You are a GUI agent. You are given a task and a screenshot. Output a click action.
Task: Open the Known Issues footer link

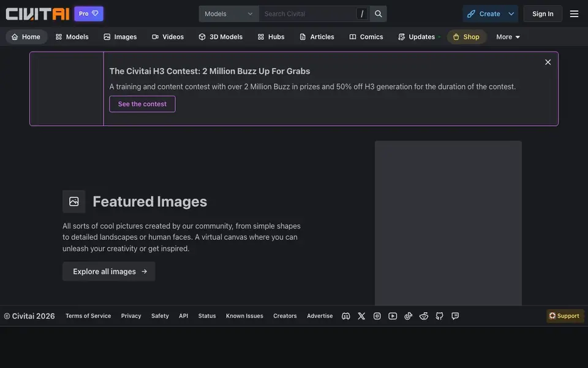point(244,316)
